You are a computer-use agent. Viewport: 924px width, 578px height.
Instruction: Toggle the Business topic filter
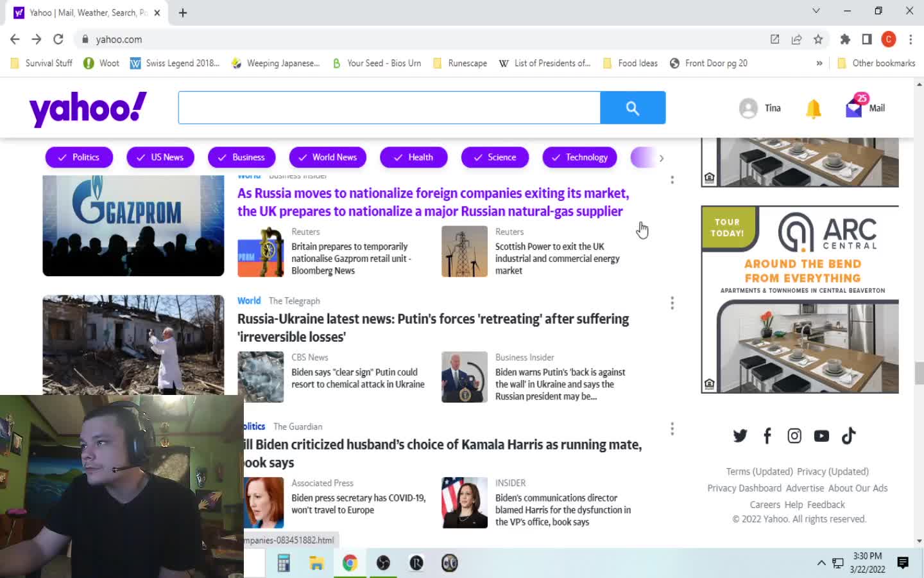point(242,157)
